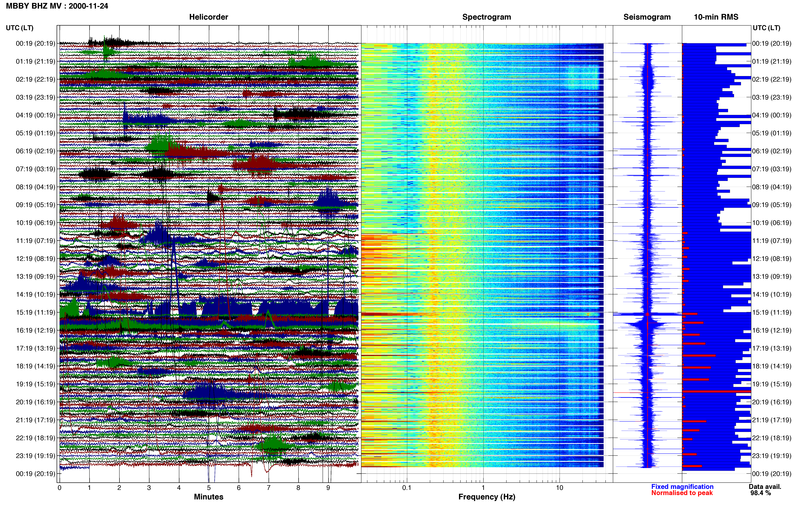Click left time label '03:19 (23:19)'
812x508 pixels.
(36, 97)
